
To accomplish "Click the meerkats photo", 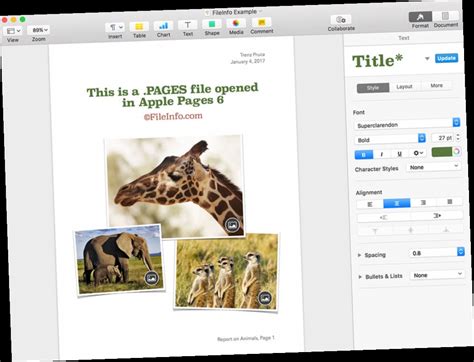I will 226,271.
